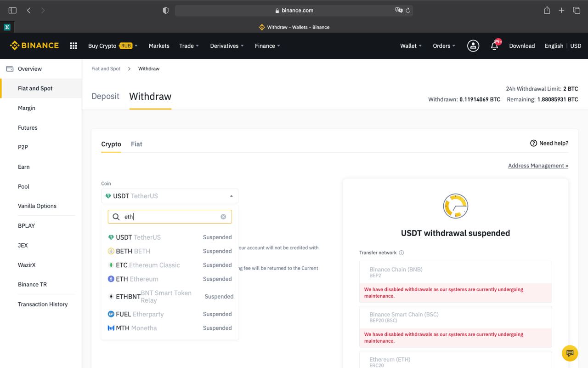Image resolution: width=588 pixels, height=368 pixels.
Task: Click the coin search input field
Action: click(x=170, y=217)
